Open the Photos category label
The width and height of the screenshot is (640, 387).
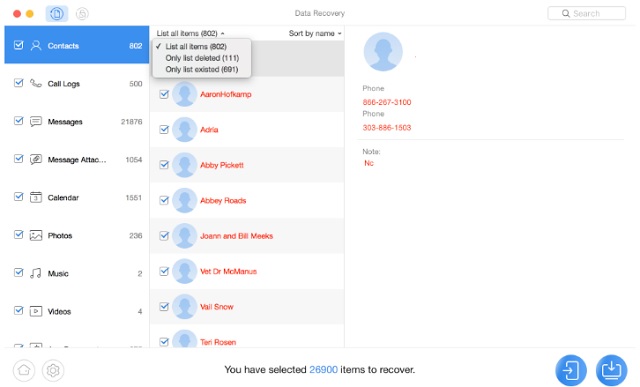coord(60,236)
